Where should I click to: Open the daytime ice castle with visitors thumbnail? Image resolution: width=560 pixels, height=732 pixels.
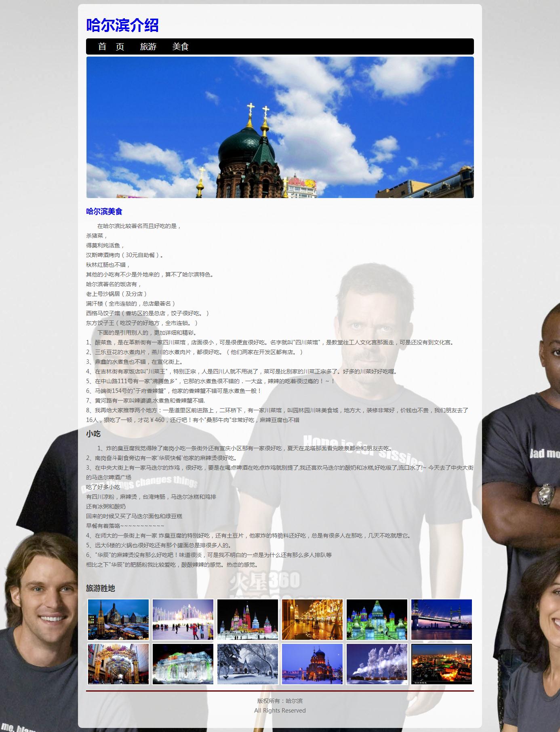pos(183,619)
